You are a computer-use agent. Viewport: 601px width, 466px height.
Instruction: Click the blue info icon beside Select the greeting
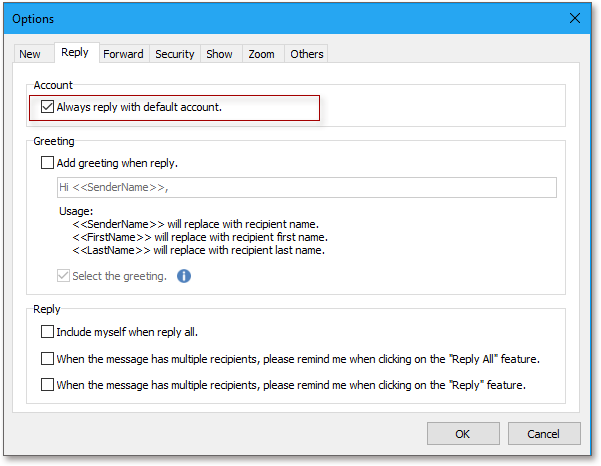click(184, 276)
